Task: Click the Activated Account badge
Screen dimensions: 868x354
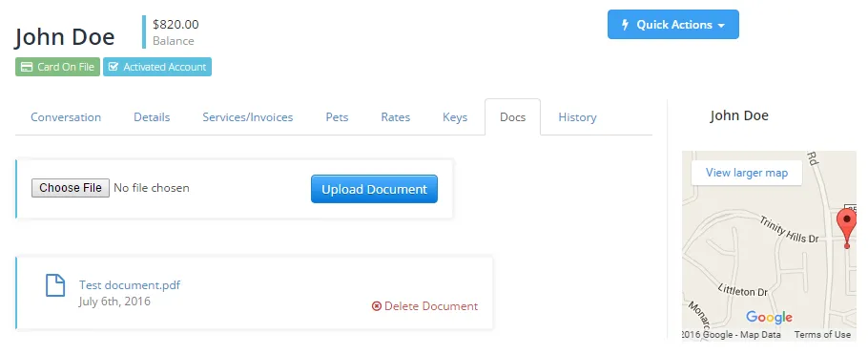Action: point(157,67)
